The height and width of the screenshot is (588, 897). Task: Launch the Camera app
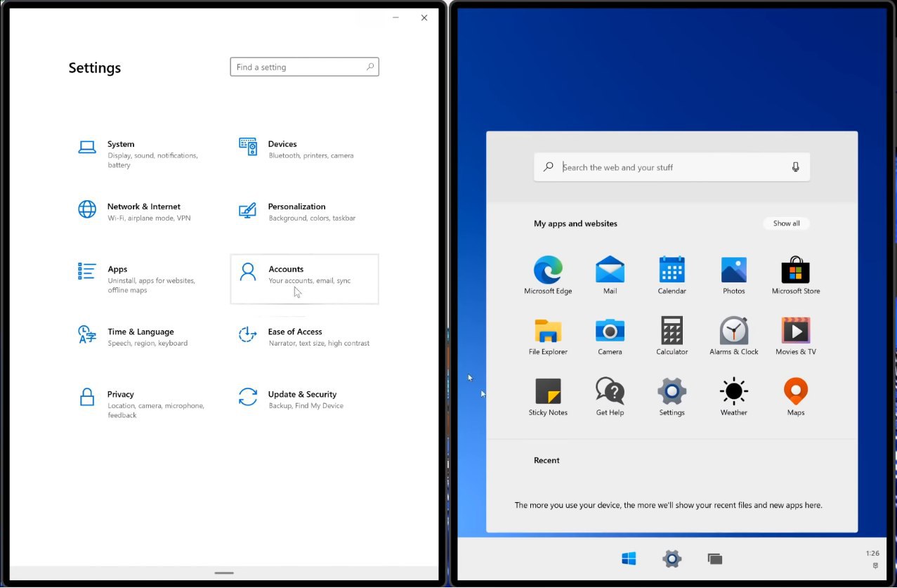click(x=610, y=336)
